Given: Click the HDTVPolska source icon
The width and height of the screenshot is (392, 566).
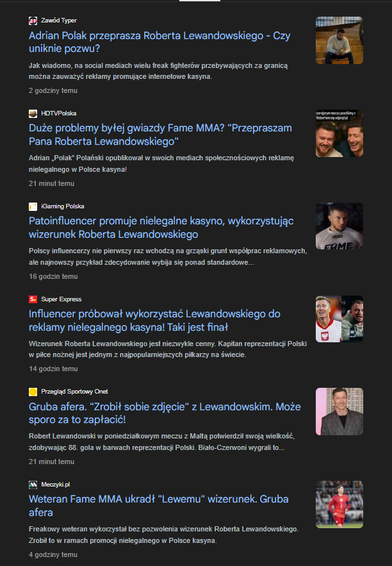Looking at the screenshot, I should [x=33, y=113].
